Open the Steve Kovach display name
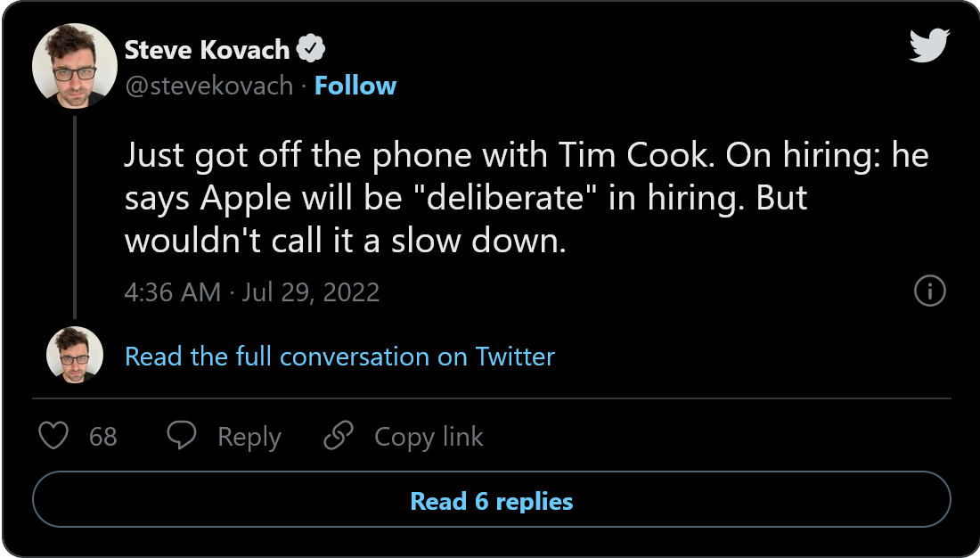This screenshot has height=558, width=980. tap(208, 50)
